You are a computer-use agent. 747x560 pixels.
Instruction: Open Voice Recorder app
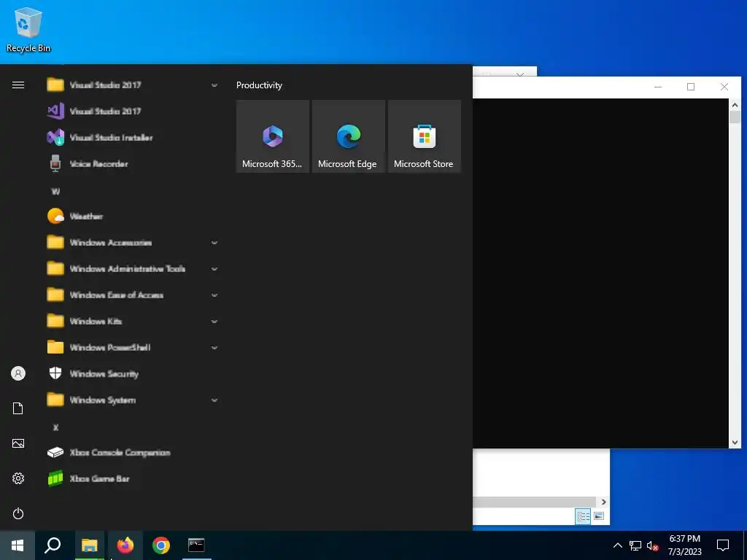133,163
